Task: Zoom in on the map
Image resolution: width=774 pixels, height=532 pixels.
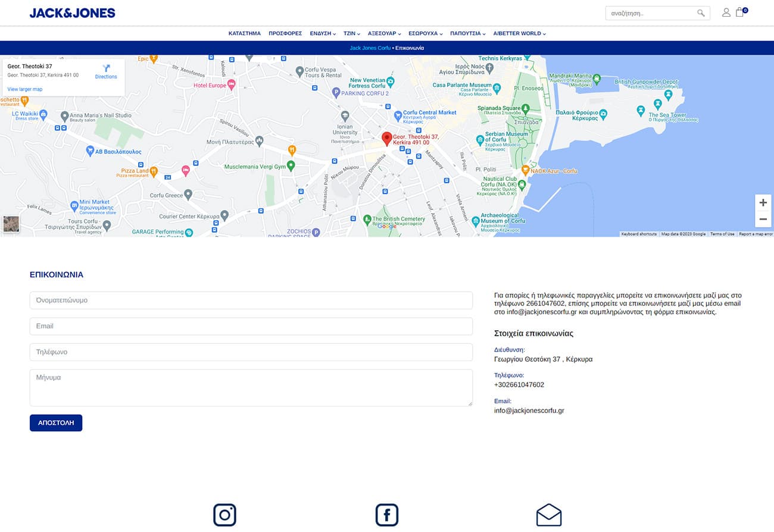Action: (x=763, y=202)
